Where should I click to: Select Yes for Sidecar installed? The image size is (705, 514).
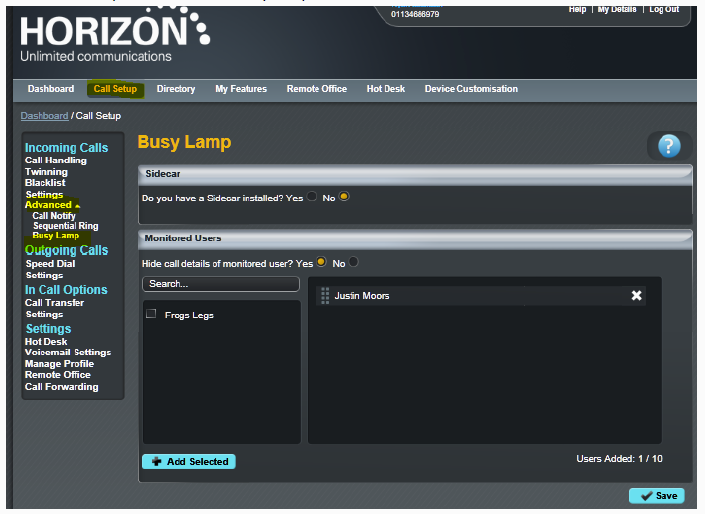312,197
